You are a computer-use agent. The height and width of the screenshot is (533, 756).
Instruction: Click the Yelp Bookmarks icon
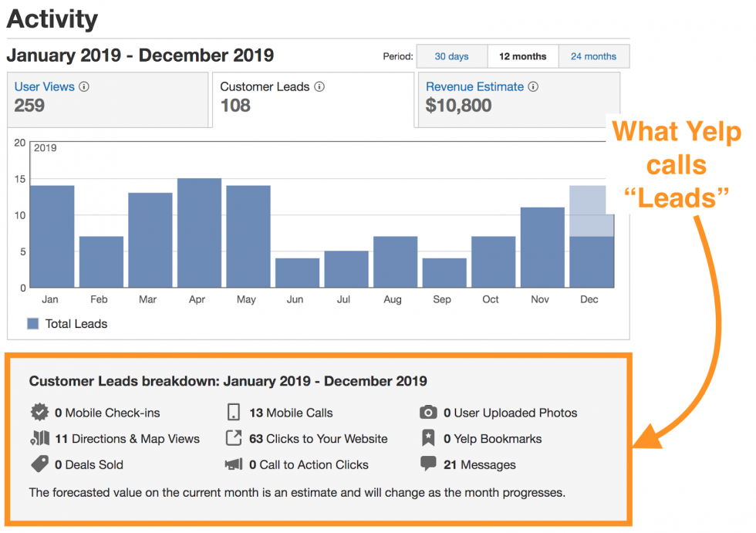pos(428,438)
